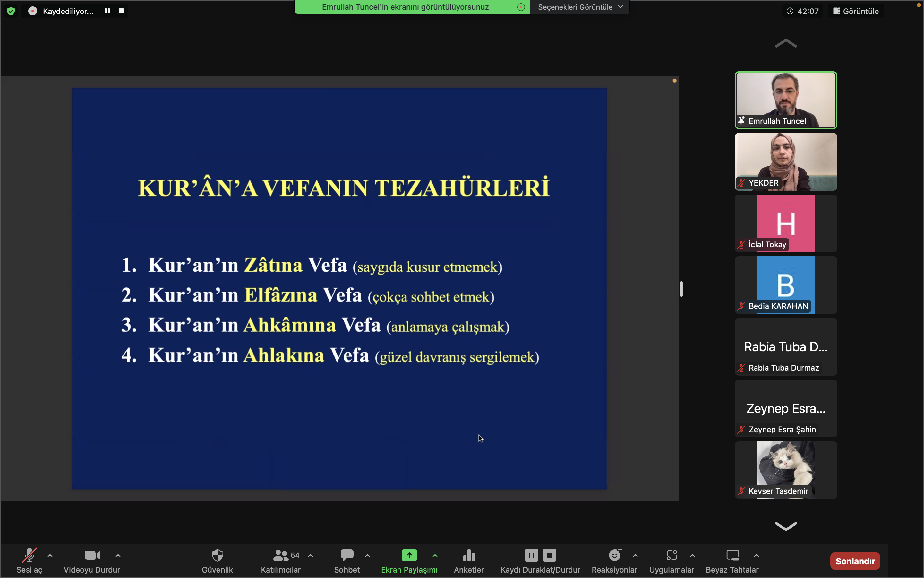Open Katılımcılar participants panel

[281, 560]
